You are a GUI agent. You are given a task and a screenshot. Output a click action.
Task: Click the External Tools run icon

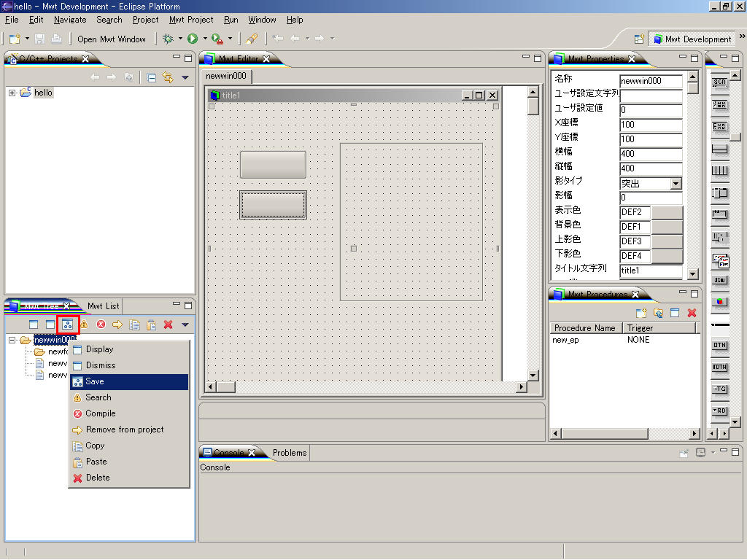click(x=217, y=39)
